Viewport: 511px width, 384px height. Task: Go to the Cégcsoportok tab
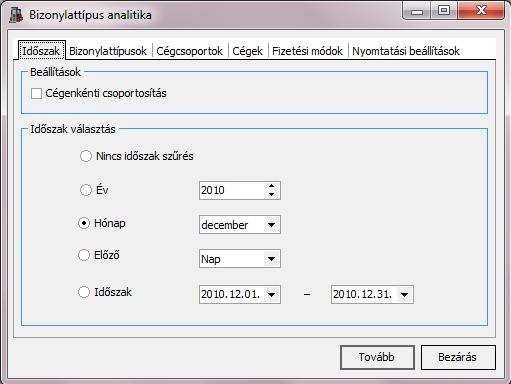click(189, 51)
